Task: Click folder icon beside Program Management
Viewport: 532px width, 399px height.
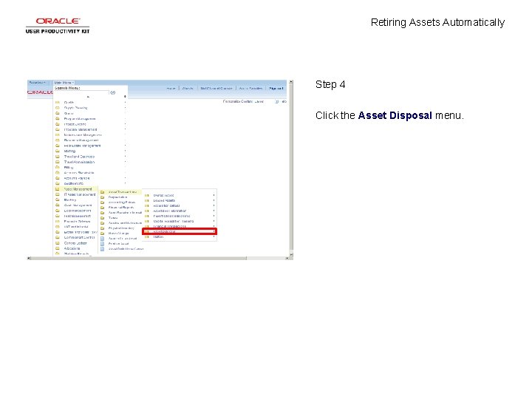Action: coord(58,119)
